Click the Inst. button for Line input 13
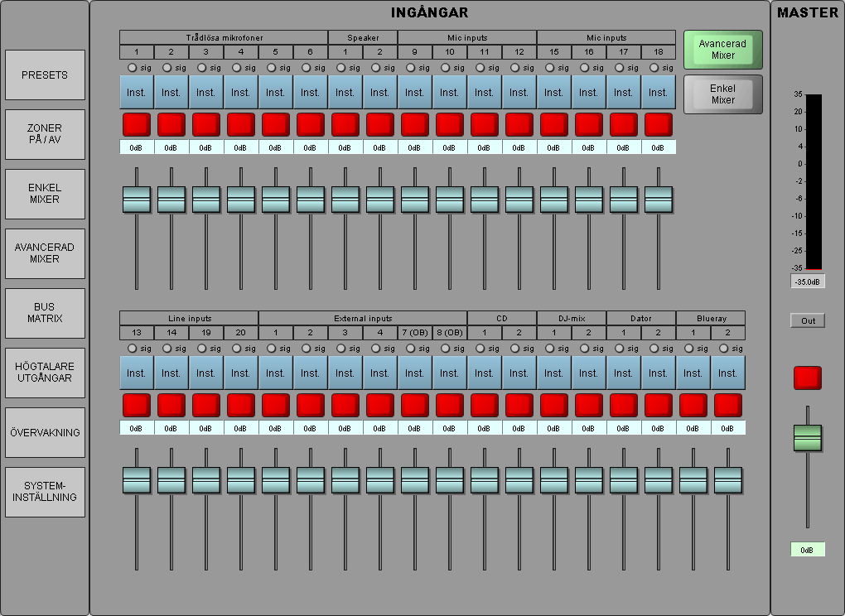Viewport: 845px width, 616px height. 137,373
